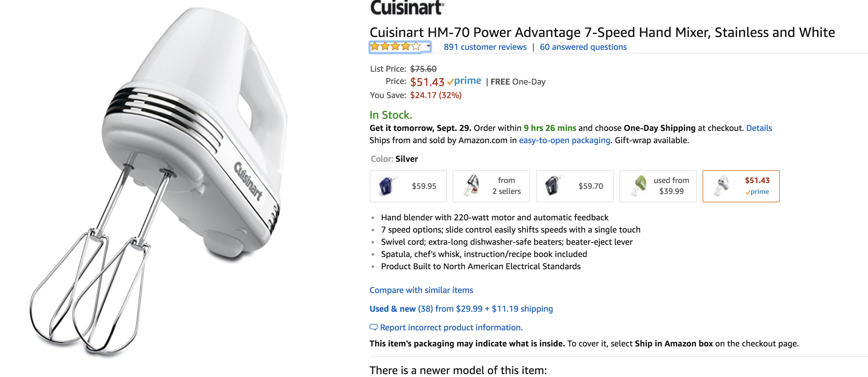Click the star rating icons
The width and height of the screenshot is (868, 377).
click(395, 46)
